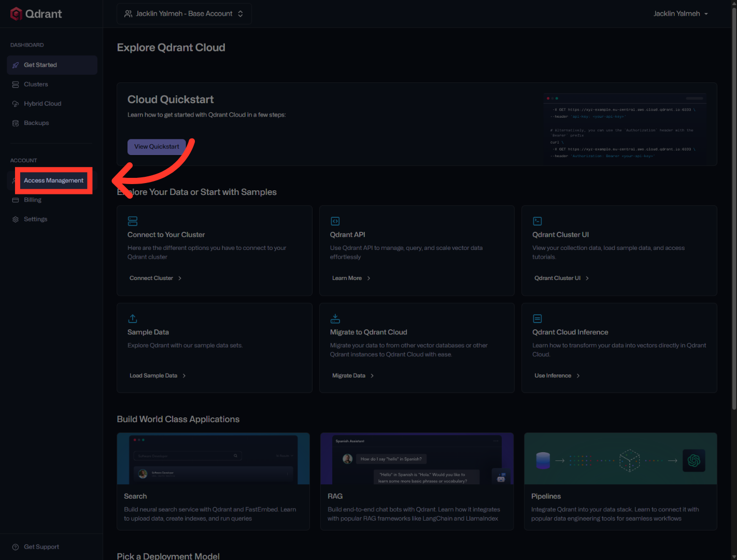Open Billing via its card icon

pyautogui.click(x=16, y=200)
